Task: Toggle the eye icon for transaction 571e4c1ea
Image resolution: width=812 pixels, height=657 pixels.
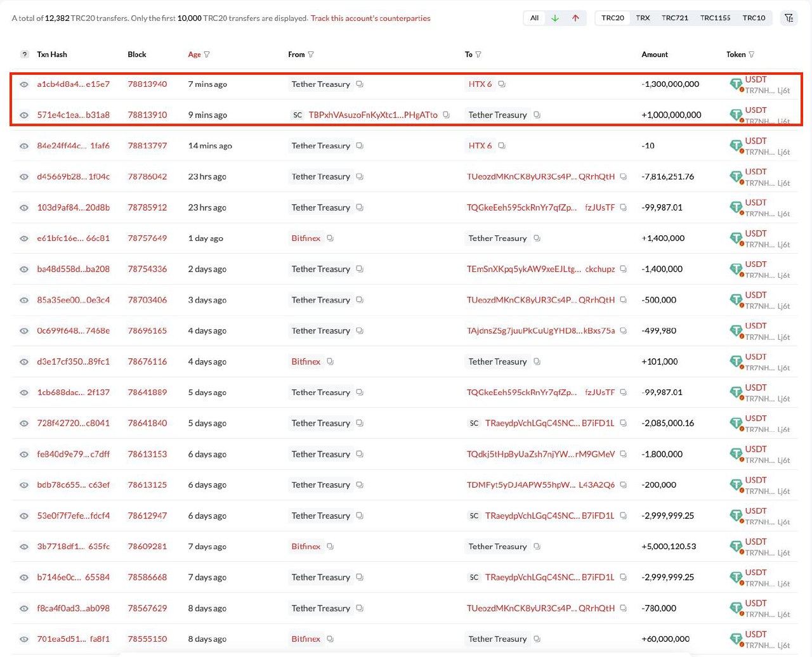Action: (x=24, y=115)
